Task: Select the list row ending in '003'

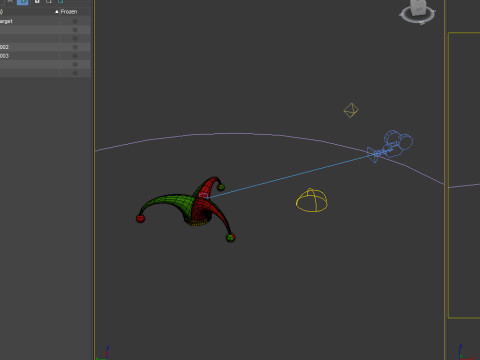Action: click(45, 56)
